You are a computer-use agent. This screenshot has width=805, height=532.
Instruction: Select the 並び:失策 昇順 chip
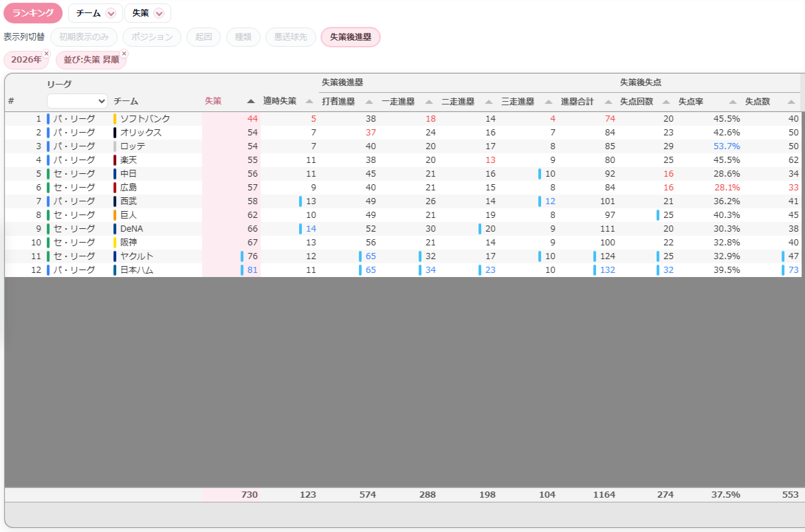click(91, 60)
